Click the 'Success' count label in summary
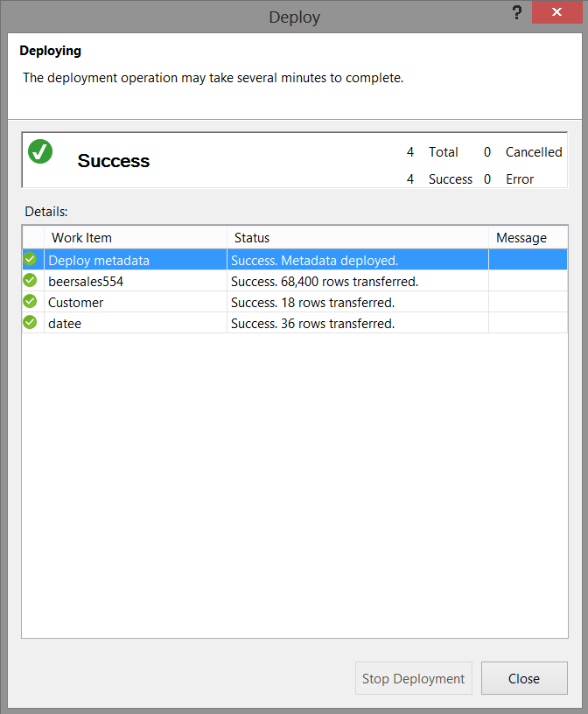588x714 pixels. tap(451, 179)
